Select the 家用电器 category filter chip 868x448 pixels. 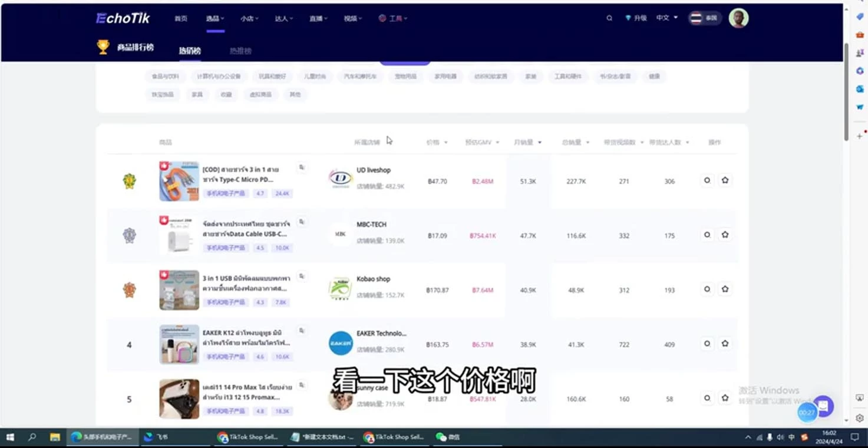coord(446,76)
